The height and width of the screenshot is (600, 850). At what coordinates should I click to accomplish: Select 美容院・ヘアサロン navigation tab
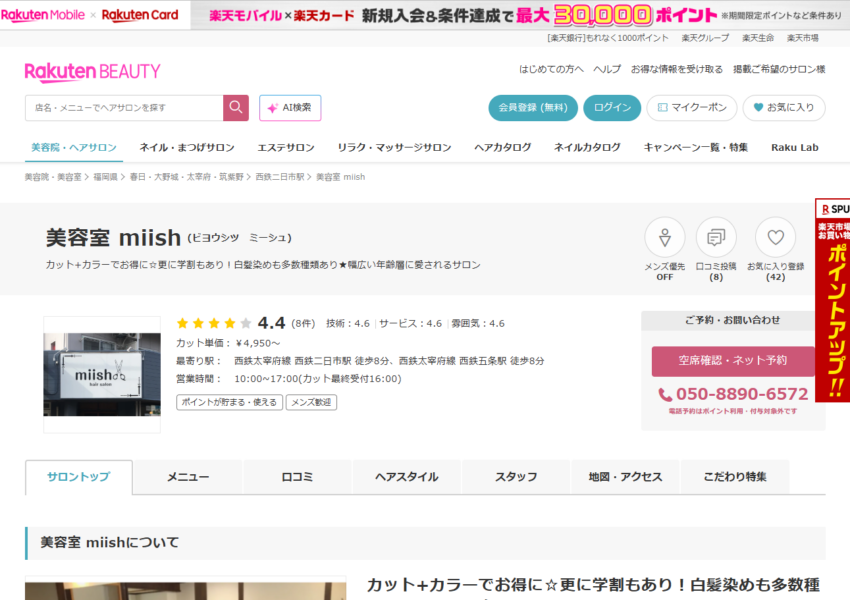[74, 147]
